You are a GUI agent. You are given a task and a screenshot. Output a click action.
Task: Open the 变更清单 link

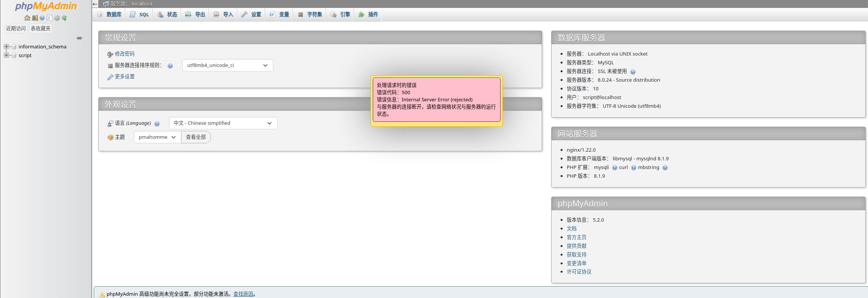[x=577, y=263]
